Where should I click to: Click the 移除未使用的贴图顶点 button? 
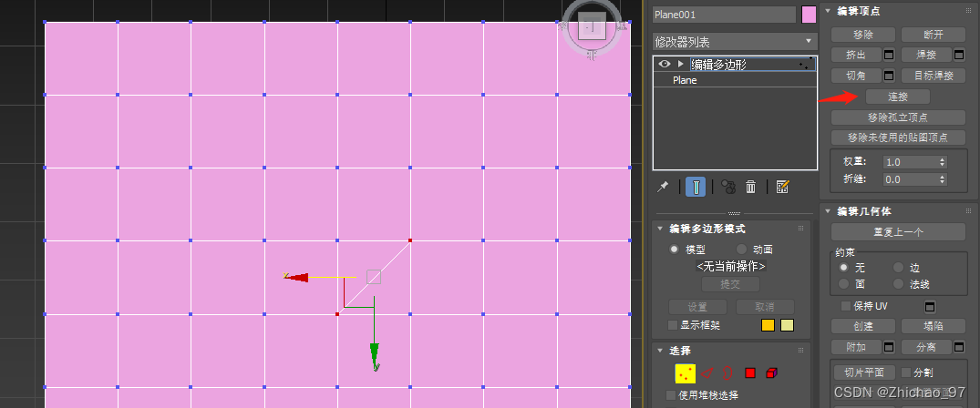[x=898, y=138]
